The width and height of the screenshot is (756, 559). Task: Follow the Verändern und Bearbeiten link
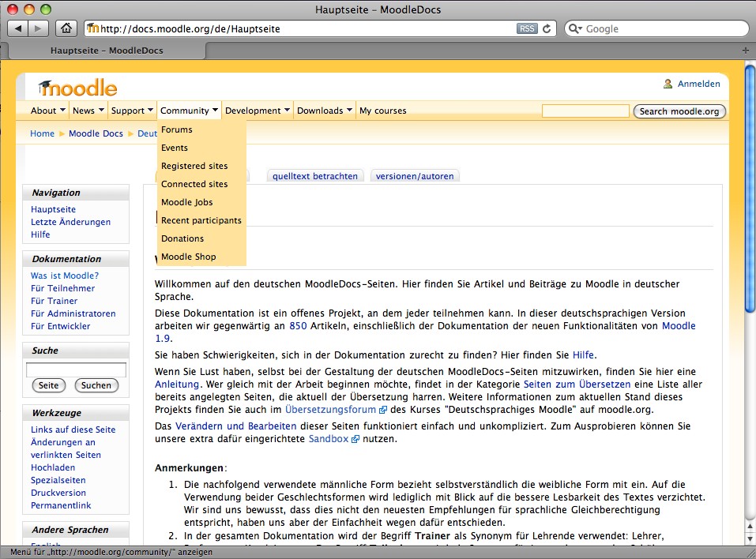coord(235,426)
